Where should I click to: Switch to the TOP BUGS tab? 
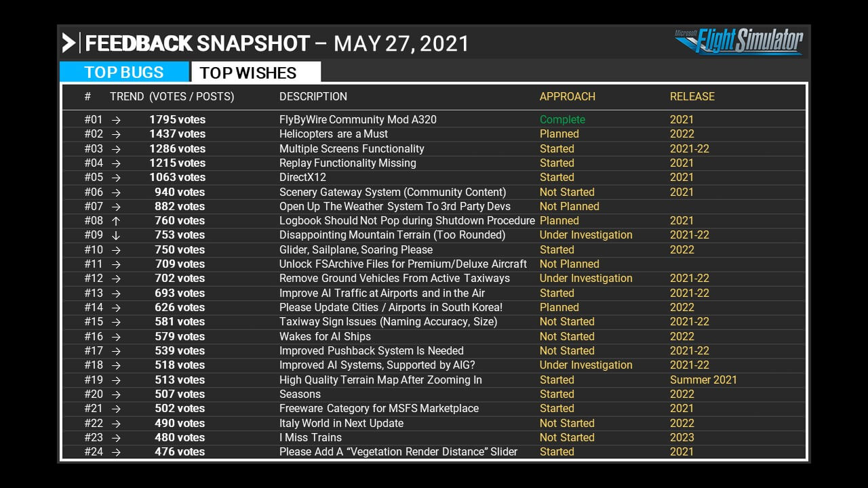(124, 73)
